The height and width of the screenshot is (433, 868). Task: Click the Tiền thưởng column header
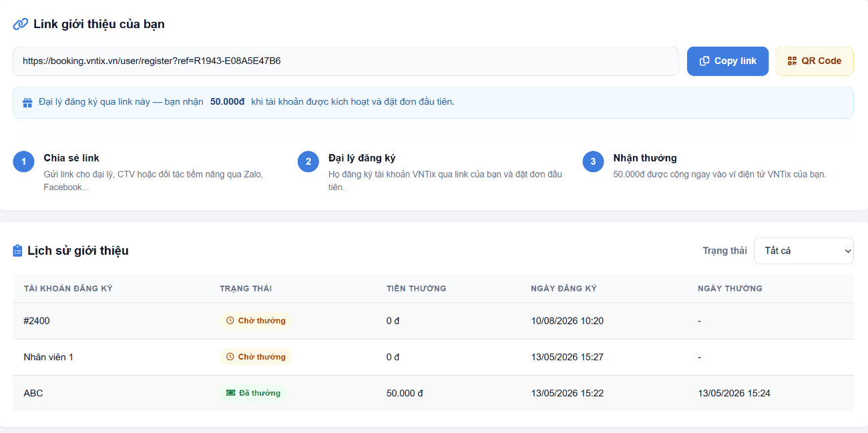416,289
